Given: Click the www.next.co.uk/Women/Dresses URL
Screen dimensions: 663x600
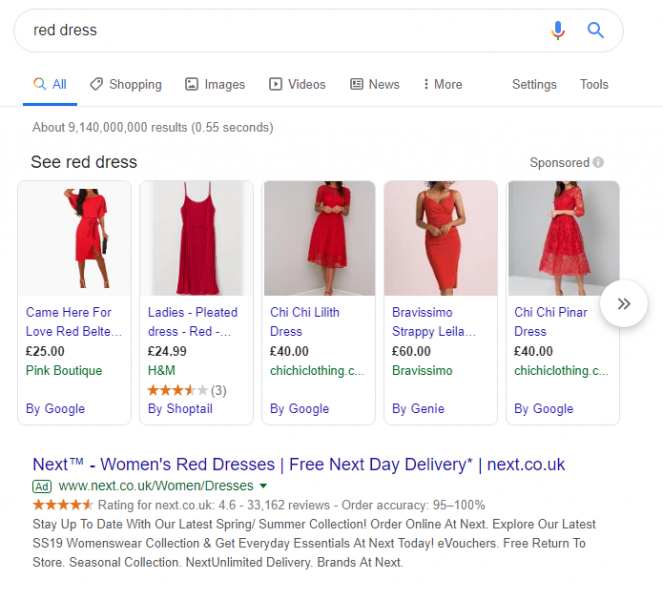Looking at the screenshot, I should pyautogui.click(x=156, y=486).
